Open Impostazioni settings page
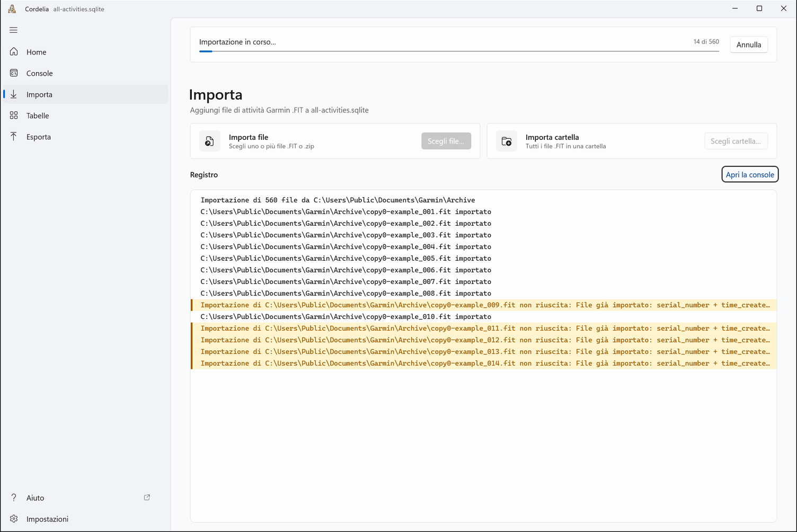 [x=86, y=518]
